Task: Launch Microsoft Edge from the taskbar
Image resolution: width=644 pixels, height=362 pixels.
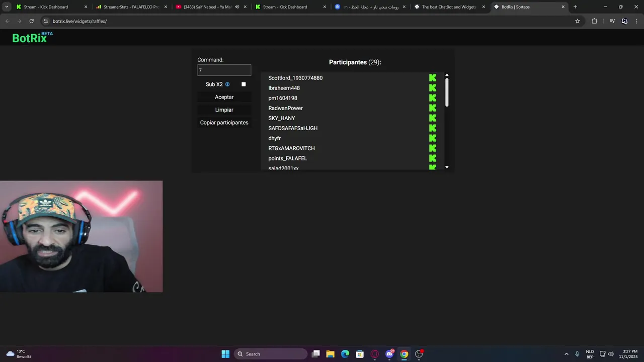Action: (x=345, y=354)
